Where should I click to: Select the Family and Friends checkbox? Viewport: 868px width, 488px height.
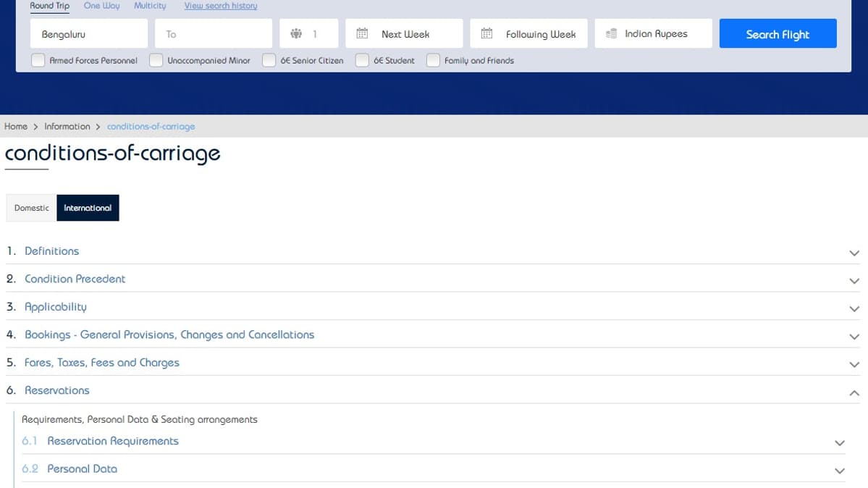[x=433, y=60]
